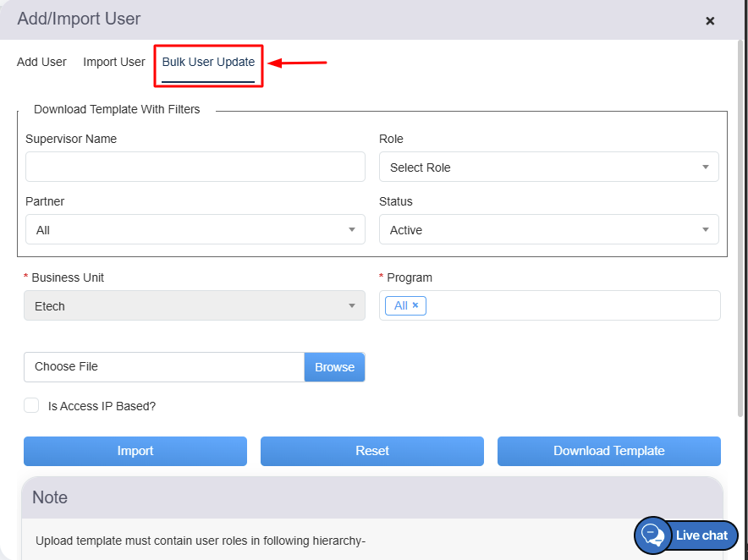This screenshot has height=560, width=748.
Task: Click the Reset button
Action: (372, 451)
